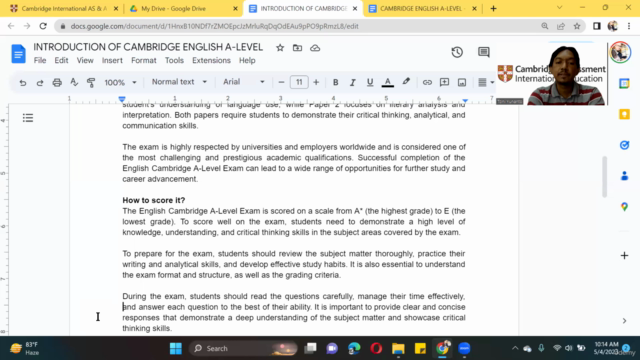The height and width of the screenshot is (360, 640).
Task: Open the zoom level 100% dropdown
Action: coord(120,82)
